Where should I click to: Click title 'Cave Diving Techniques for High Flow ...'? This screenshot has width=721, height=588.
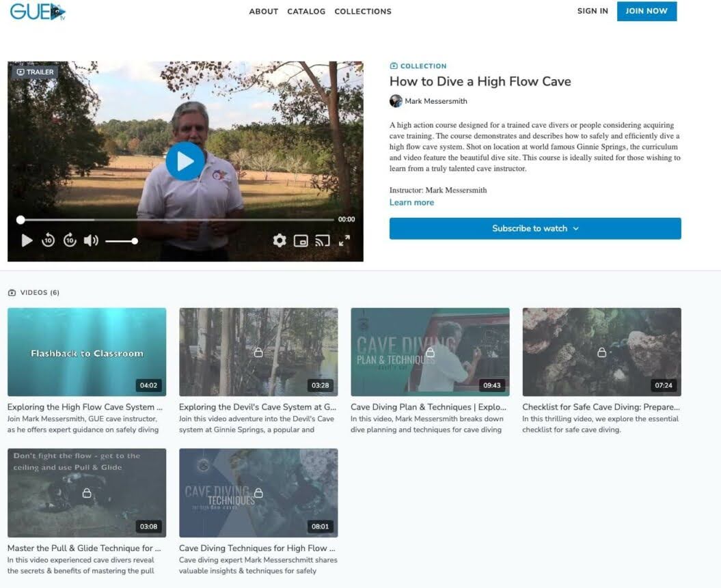(x=257, y=548)
